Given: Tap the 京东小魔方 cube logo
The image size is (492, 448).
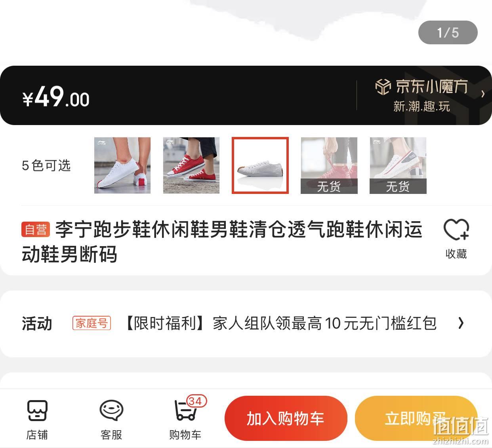Looking at the screenshot, I should 383,87.
